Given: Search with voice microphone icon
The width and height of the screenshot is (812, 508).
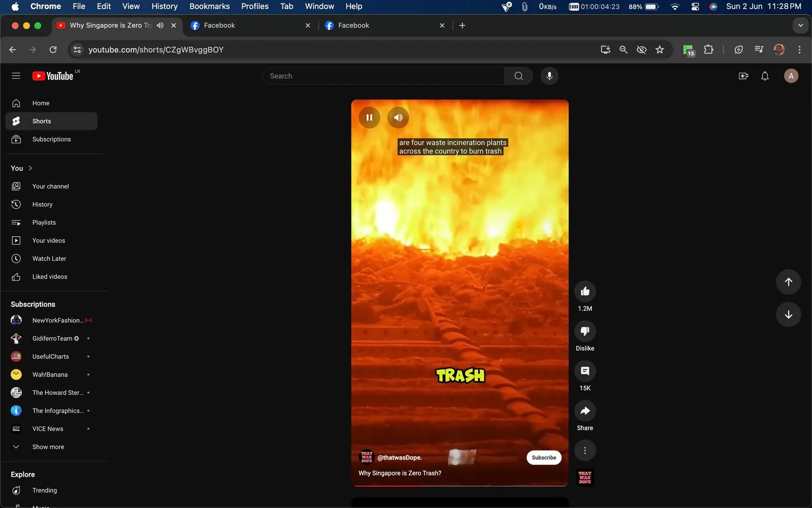Looking at the screenshot, I should tap(549, 76).
